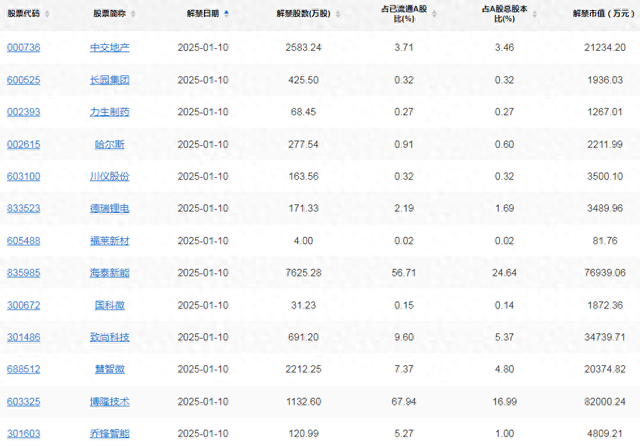Image resolution: width=640 pixels, height=446 pixels.
Task: Click the 股票简称 column header
Action: click(x=109, y=13)
